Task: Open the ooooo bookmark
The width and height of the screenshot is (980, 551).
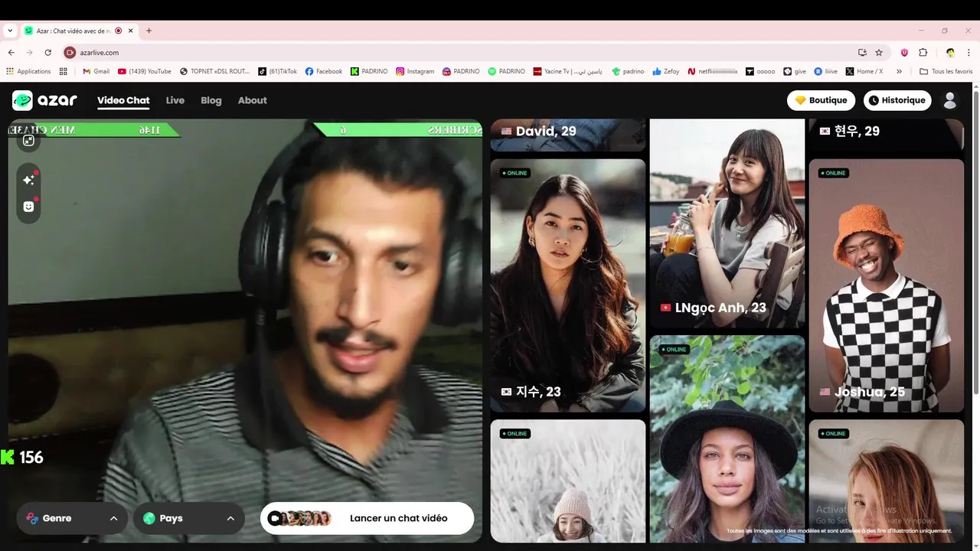Action: pos(760,71)
